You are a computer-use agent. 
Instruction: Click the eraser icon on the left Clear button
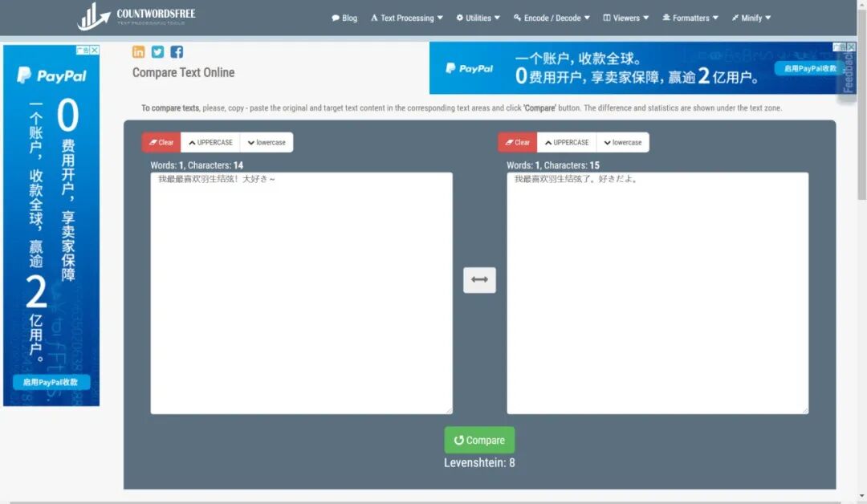(x=153, y=141)
